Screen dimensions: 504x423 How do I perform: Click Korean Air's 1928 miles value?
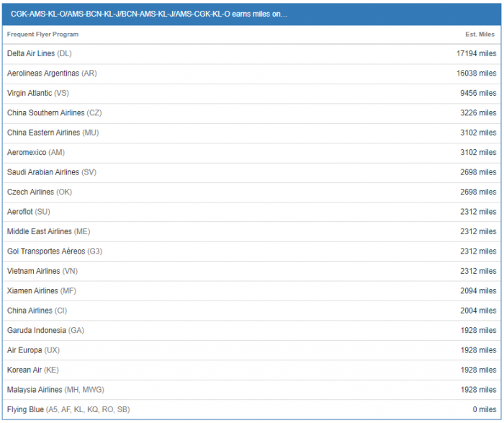pos(478,370)
